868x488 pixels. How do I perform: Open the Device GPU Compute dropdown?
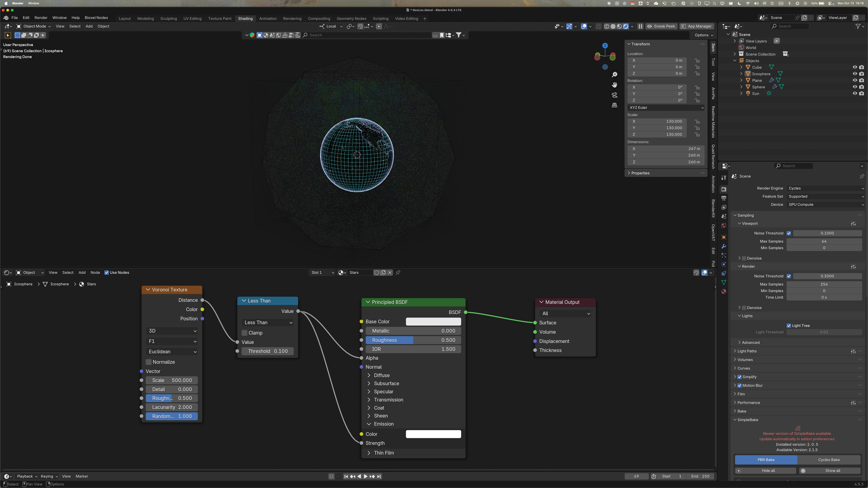click(x=826, y=204)
